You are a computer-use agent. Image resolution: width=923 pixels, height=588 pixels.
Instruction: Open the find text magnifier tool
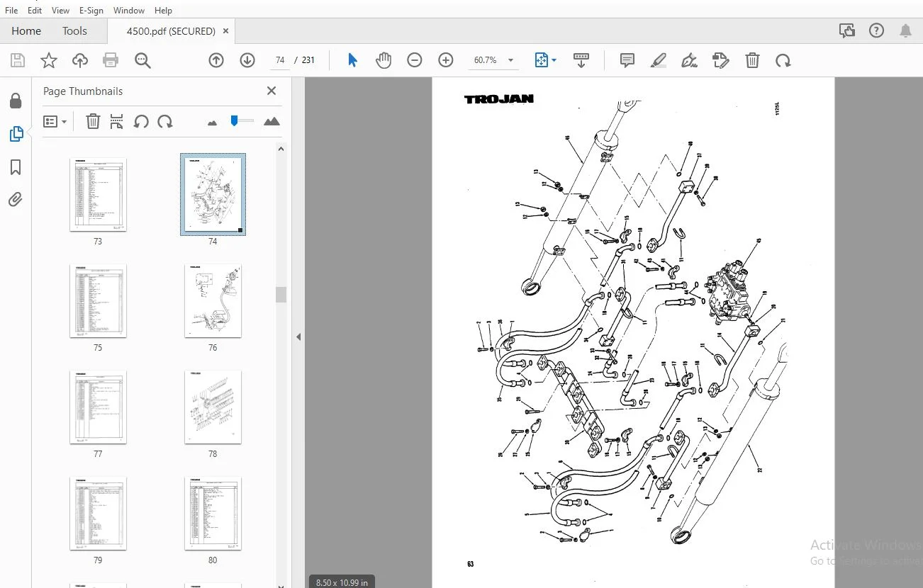click(142, 60)
